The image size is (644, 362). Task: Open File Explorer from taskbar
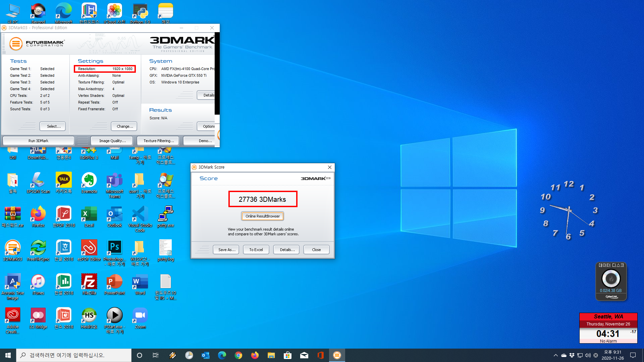[x=271, y=355]
